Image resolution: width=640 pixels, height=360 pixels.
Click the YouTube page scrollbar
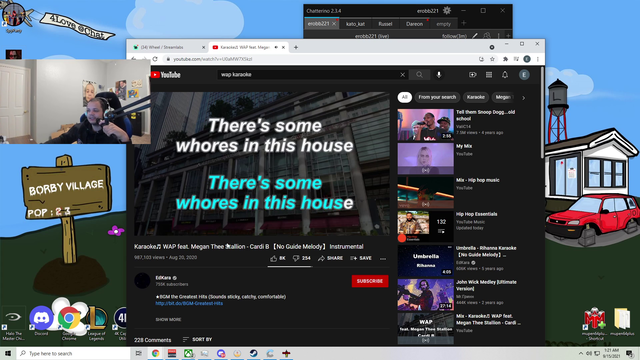(542, 112)
